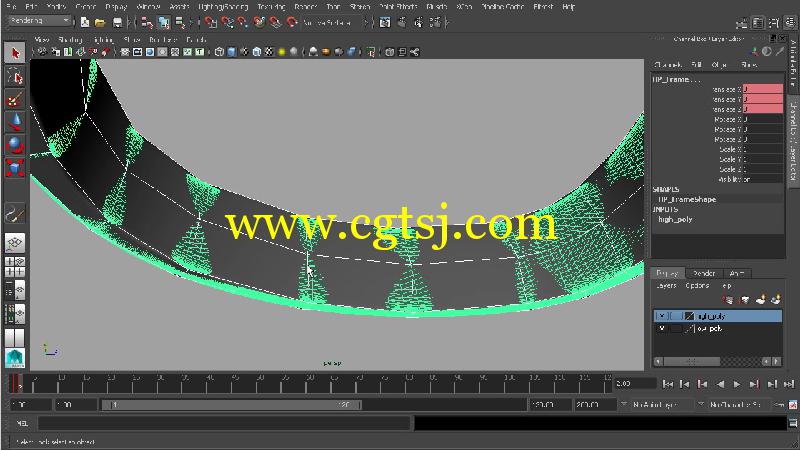
Task: Enable snap to points magnet icon
Action: (242, 22)
